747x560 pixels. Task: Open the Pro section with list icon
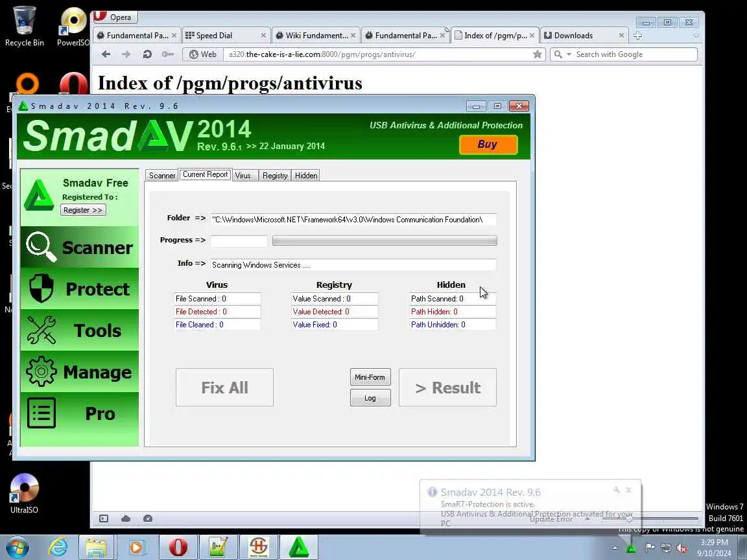pos(80,413)
